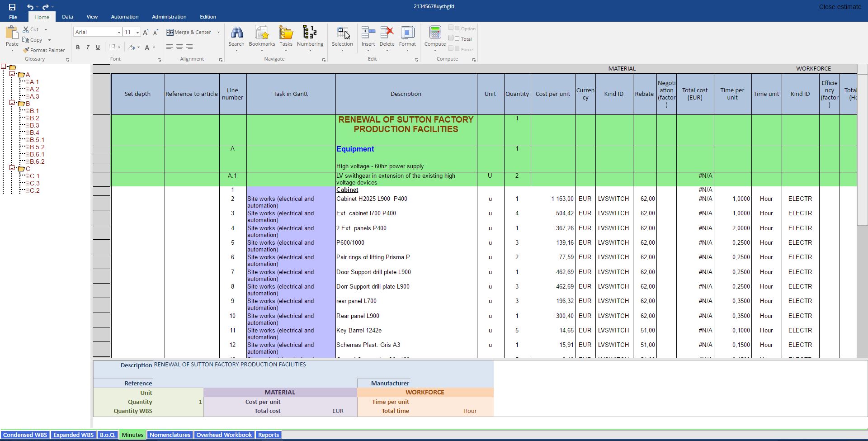Screen dimensions: 868x441
Task: Toggle underline formatting
Action: tap(98, 47)
